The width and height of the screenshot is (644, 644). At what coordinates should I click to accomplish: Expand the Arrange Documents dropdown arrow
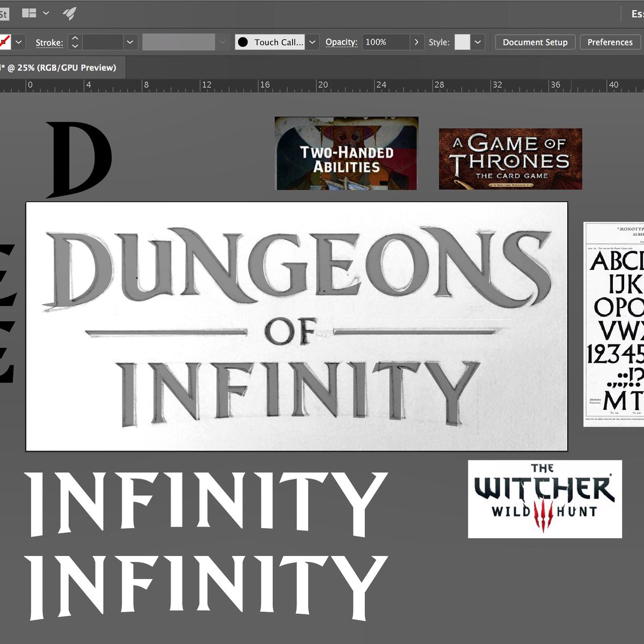pyautogui.click(x=46, y=13)
